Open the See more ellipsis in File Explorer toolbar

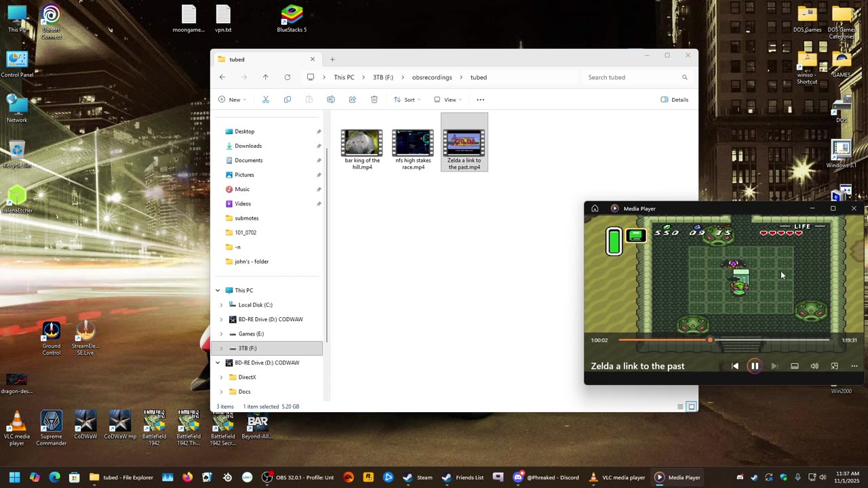(x=481, y=100)
